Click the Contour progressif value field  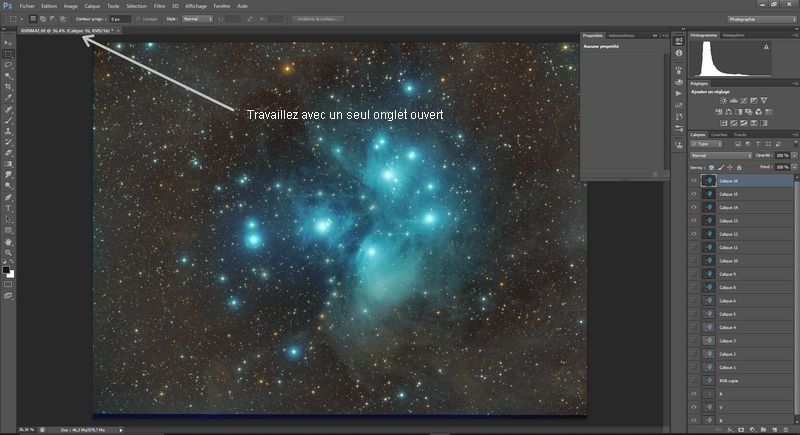pos(120,19)
